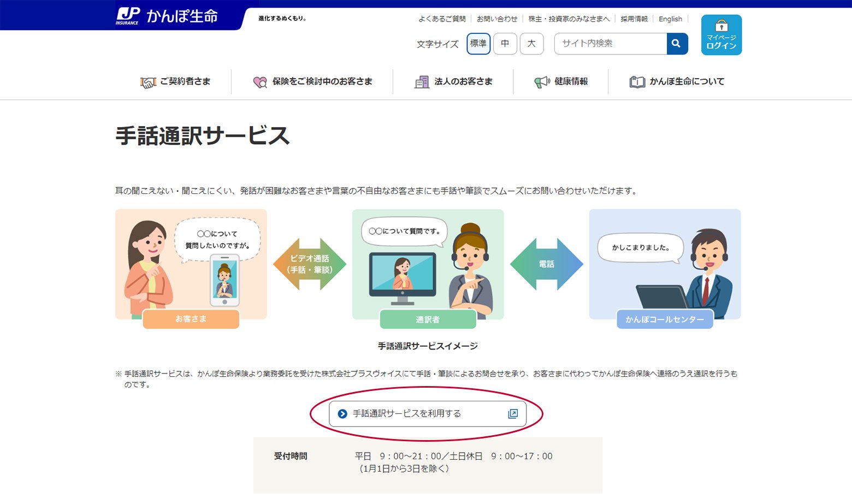852x504 pixels.
Task: Open 法人のお客さま menu
Action: pos(453,82)
